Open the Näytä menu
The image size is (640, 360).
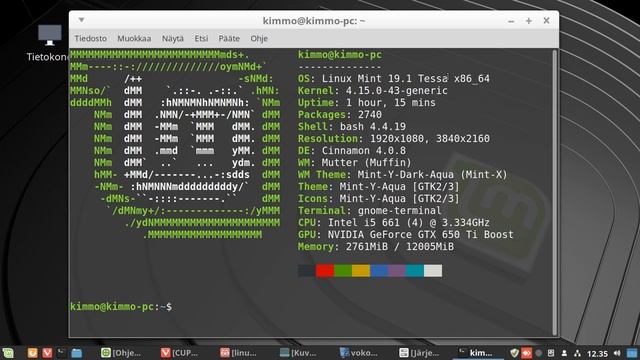pyautogui.click(x=173, y=38)
